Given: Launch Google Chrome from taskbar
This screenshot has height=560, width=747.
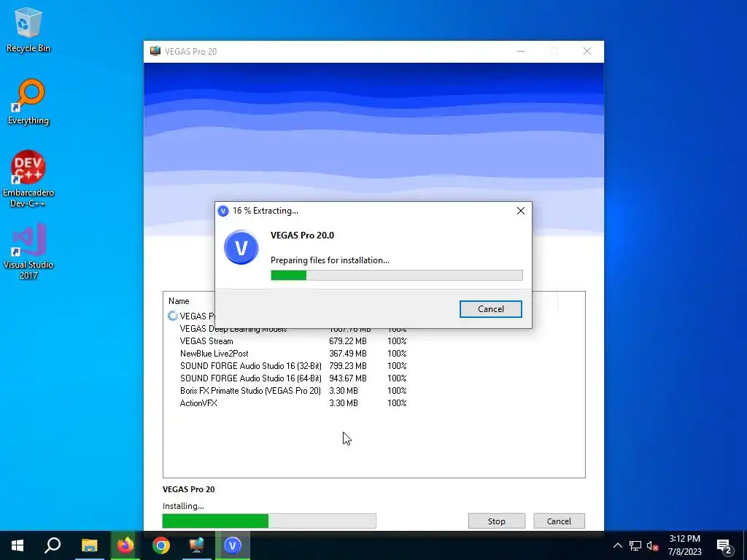Looking at the screenshot, I should click(x=161, y=545).
